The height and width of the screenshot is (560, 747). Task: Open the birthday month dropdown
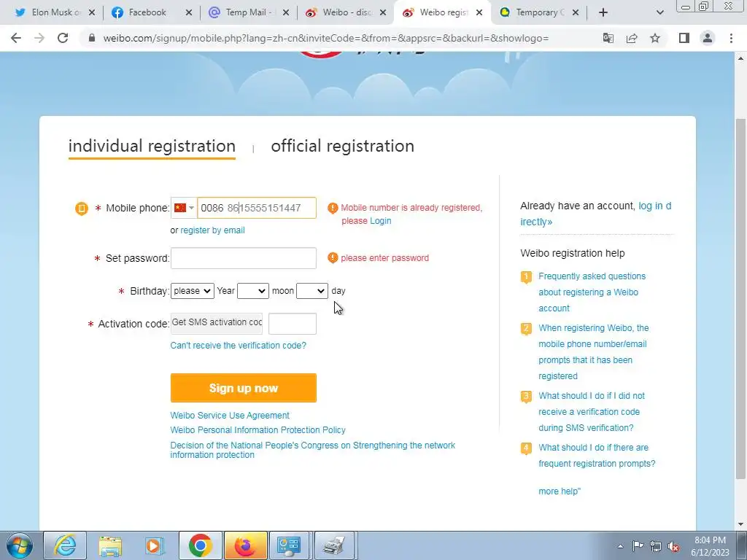253,291
